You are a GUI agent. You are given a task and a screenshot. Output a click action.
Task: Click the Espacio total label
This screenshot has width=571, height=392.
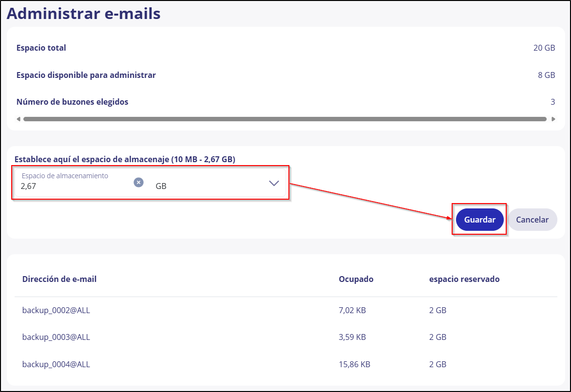pos(41,48)
